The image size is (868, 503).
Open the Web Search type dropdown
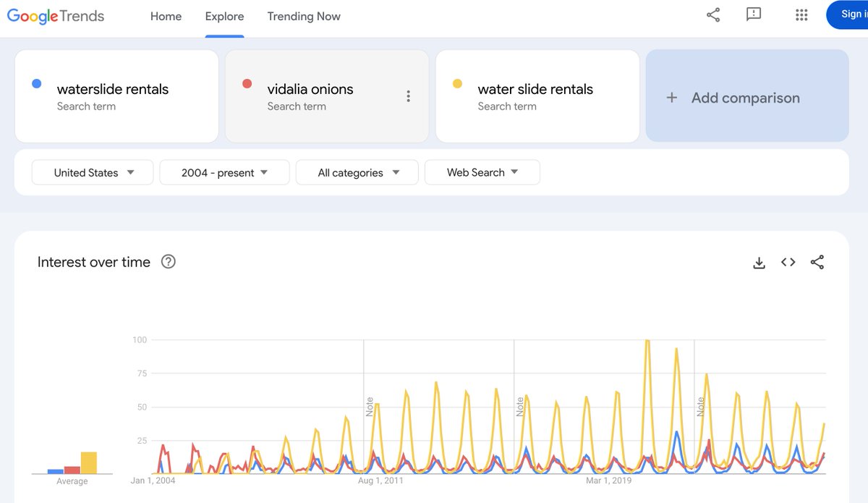point(482,172)
